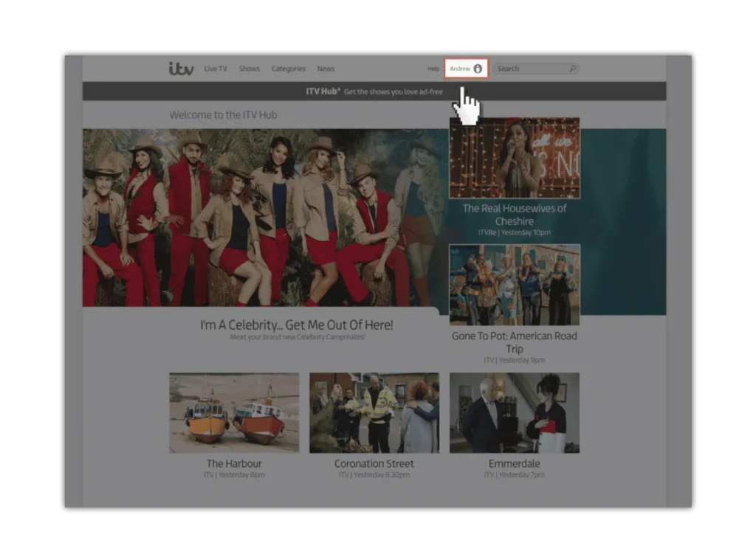Open The Real Housewives of Cheshire thumbnail
Viewport: 756px width, 540px height.
point(515,158)
